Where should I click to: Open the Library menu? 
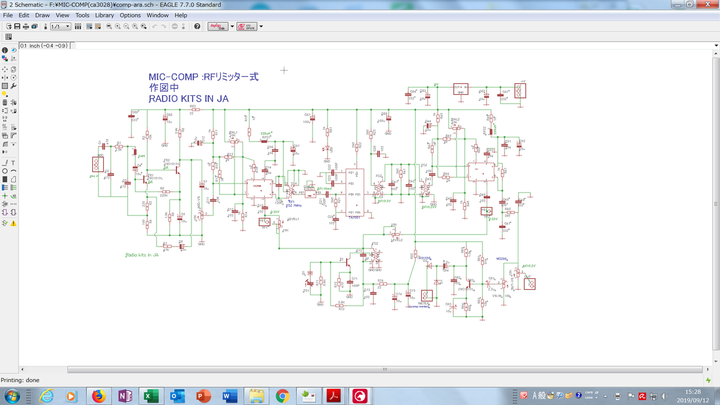click(104, 15)
